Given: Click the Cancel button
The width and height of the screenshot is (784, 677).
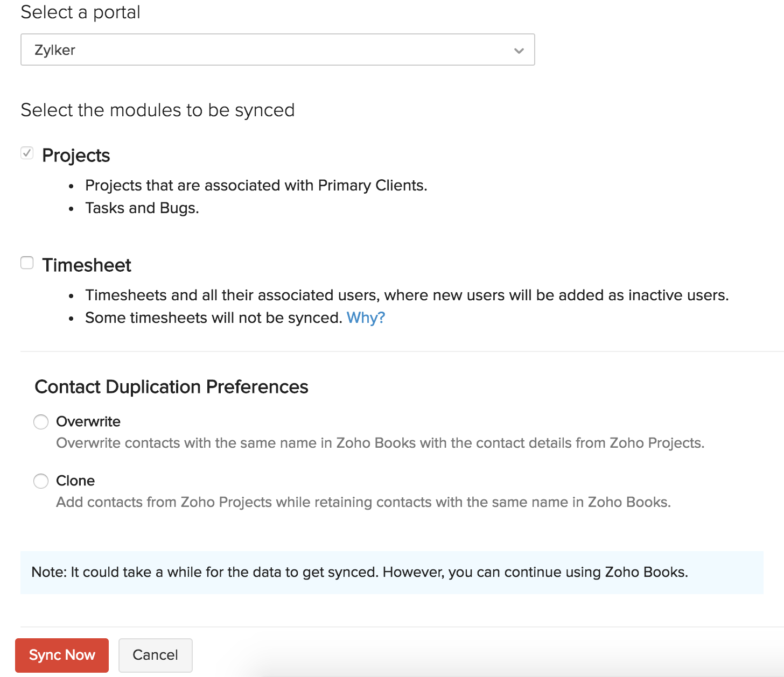Looking at the screenshot, I should [x=156, y=655].
